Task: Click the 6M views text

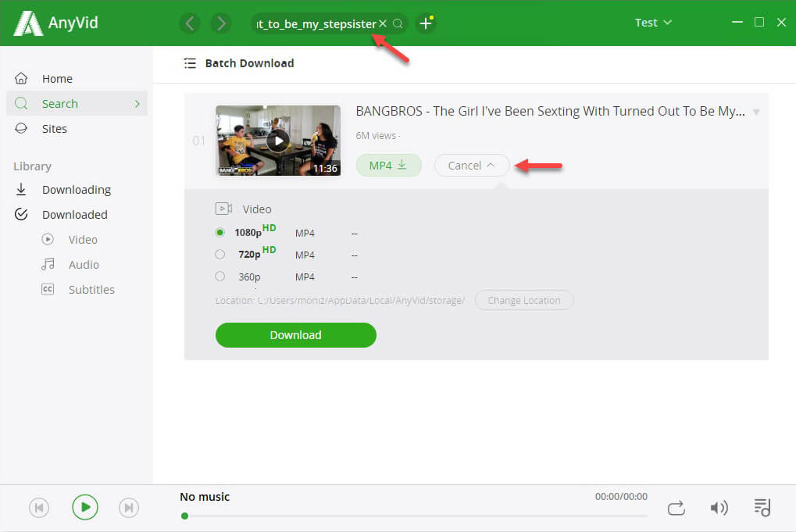Action: coord(376,135)
